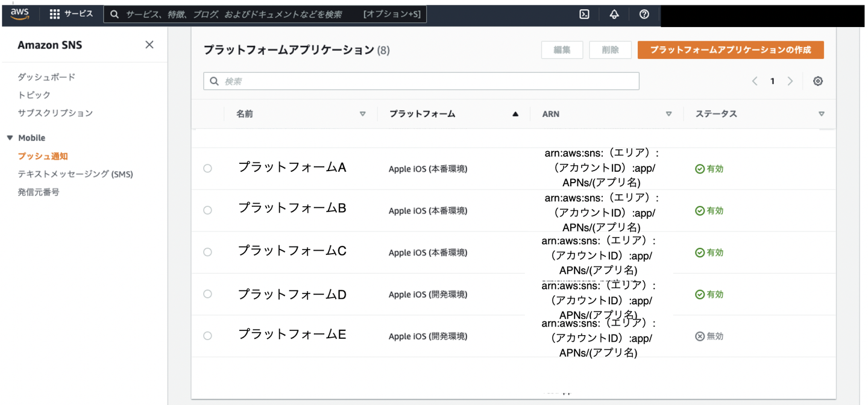Sort by ARN column arrow
Image resolution: width=868 pixels, height=405 pixels.
668,114
